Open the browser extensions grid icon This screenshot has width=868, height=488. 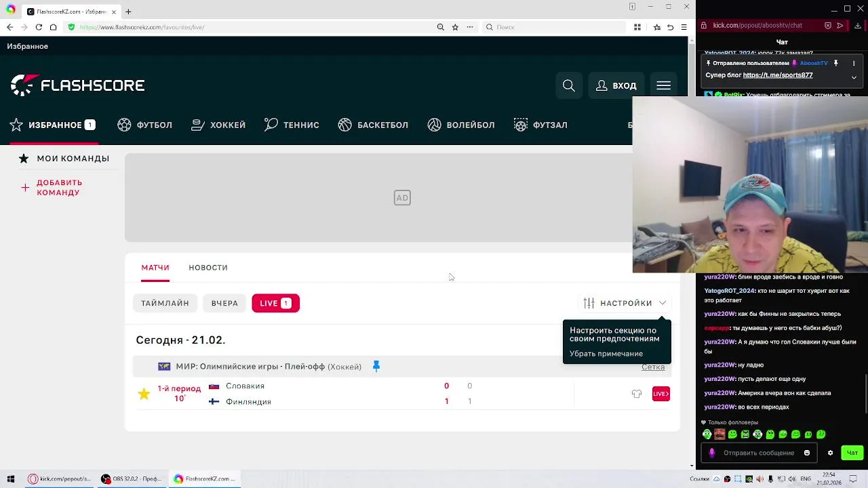pyautogui.click(x=637, y=27)
